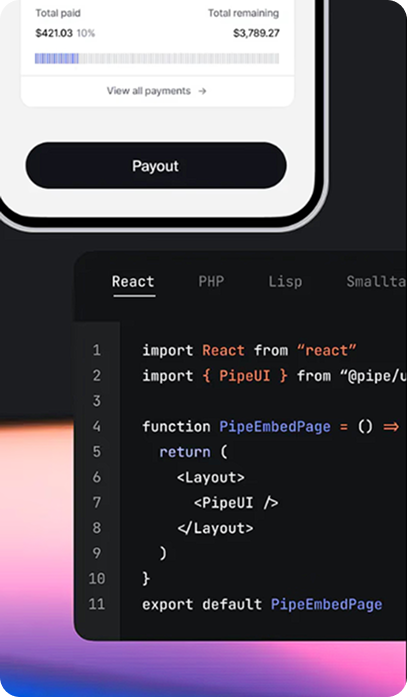Click PipeEmbedPage in the export default line
Viewport: 407px width, 697px height.
[x=327, y=605]
